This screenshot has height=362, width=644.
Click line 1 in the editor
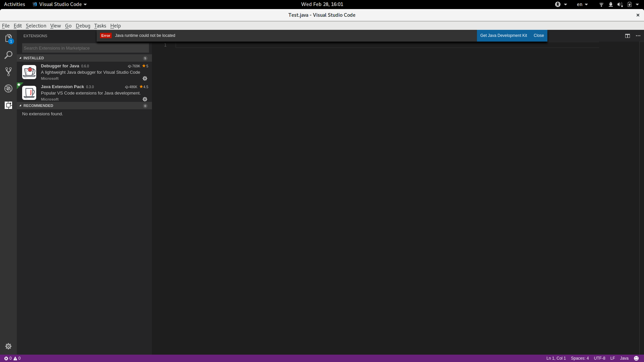[387, 45]
